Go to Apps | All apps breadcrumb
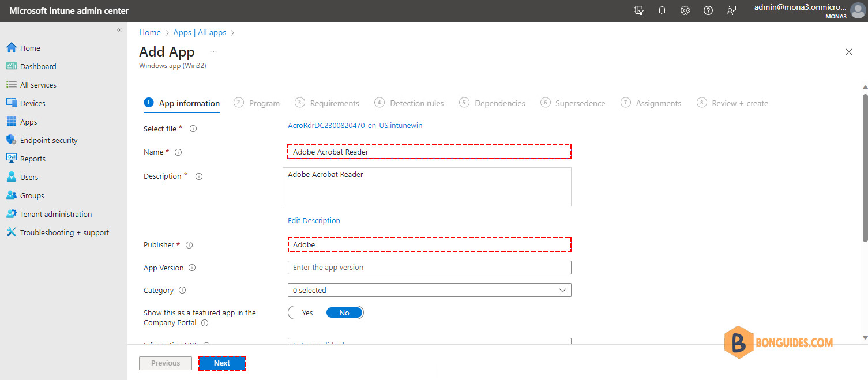This screenshot has height=380, width=868. (200, 32)
